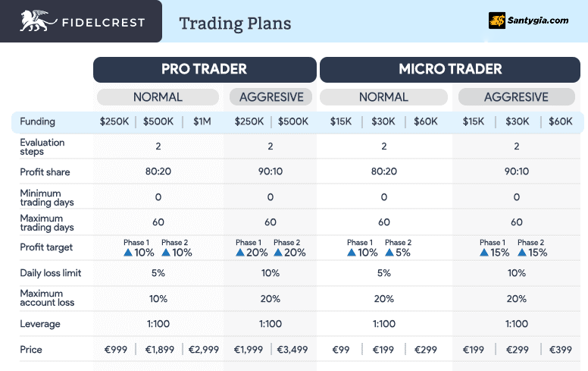The height and width of the screenshot is (371, 588).
Task: Click Micro Normal Phase 2 5% triangle
Action: click(389, 253)
